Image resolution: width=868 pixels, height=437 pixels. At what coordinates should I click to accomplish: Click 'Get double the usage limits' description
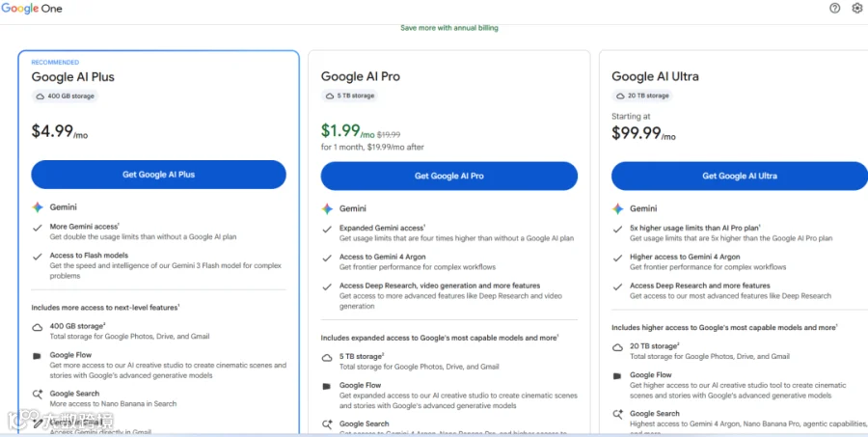click(x=144, y=236)
